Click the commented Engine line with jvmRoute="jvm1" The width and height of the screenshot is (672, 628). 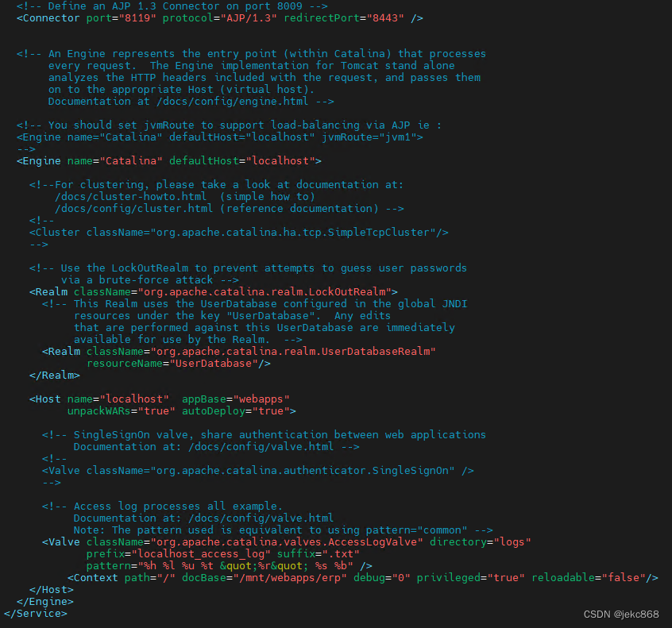220,137
